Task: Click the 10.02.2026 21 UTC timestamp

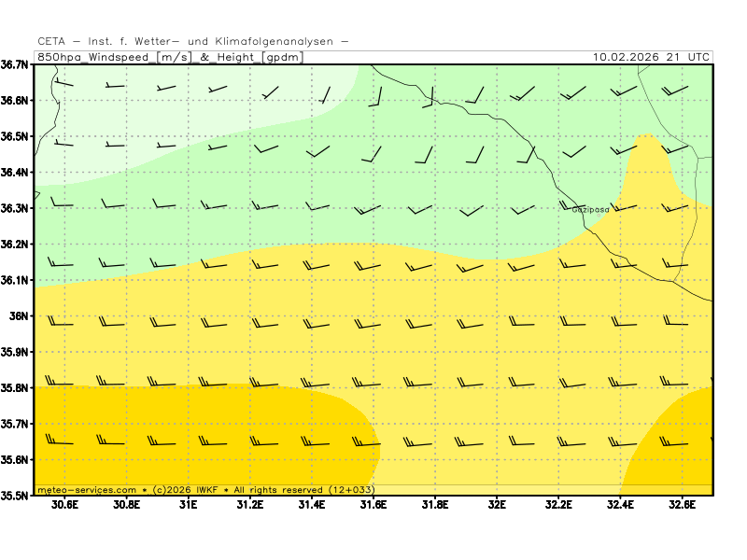Action: [651, 57]
